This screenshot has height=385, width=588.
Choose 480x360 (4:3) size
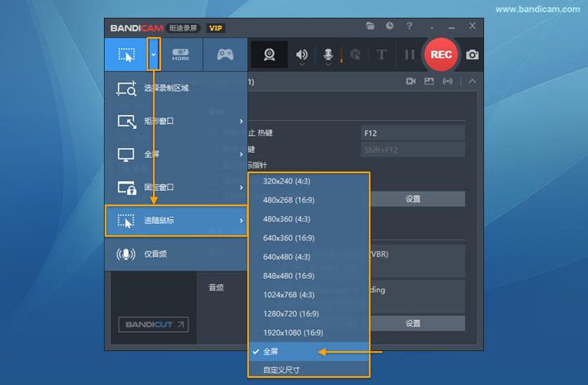click(309, 219)
